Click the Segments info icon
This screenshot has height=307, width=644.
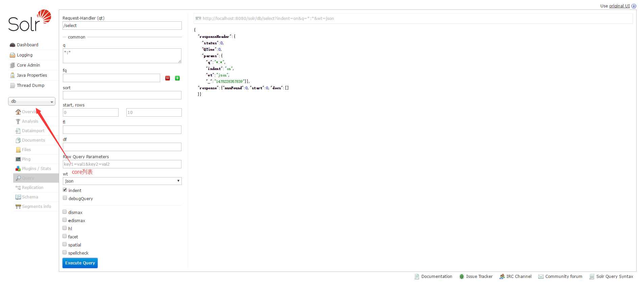click(x=18, y=207)
